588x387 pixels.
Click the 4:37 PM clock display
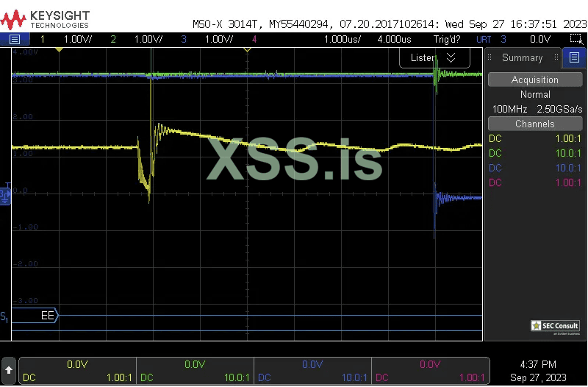(538, 364)
